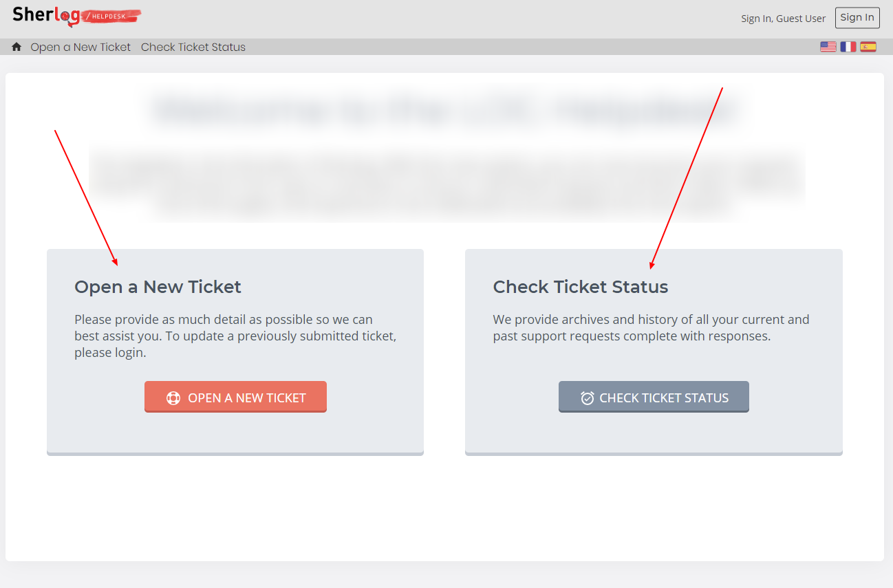
Task: Go to Check Ticket Status in nav bar
Action: 193,47
